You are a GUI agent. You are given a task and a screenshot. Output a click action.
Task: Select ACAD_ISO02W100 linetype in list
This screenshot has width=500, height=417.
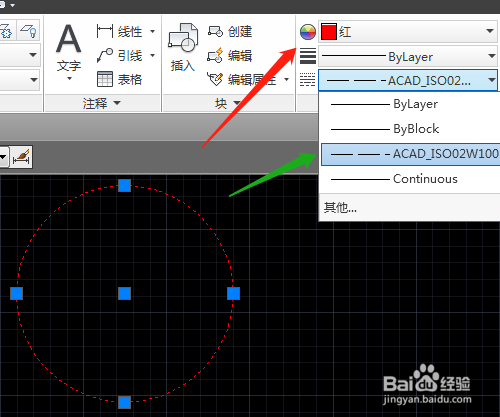coord(410,154)
